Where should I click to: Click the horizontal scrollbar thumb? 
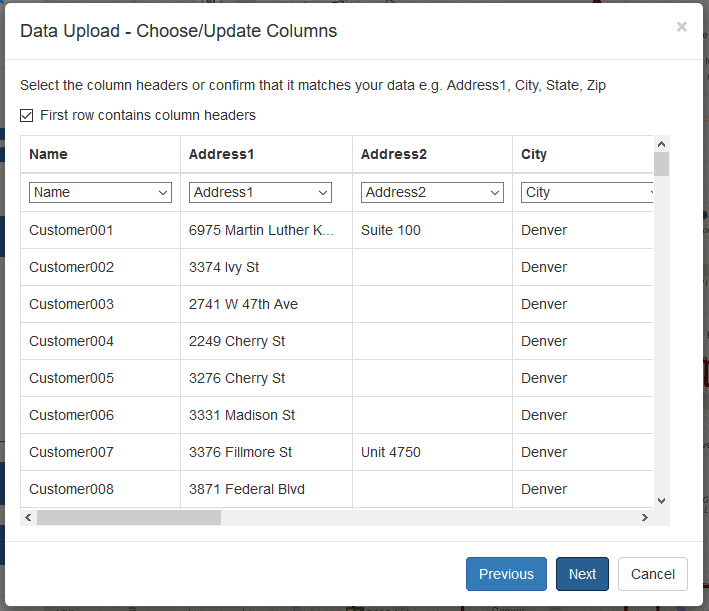129,517
